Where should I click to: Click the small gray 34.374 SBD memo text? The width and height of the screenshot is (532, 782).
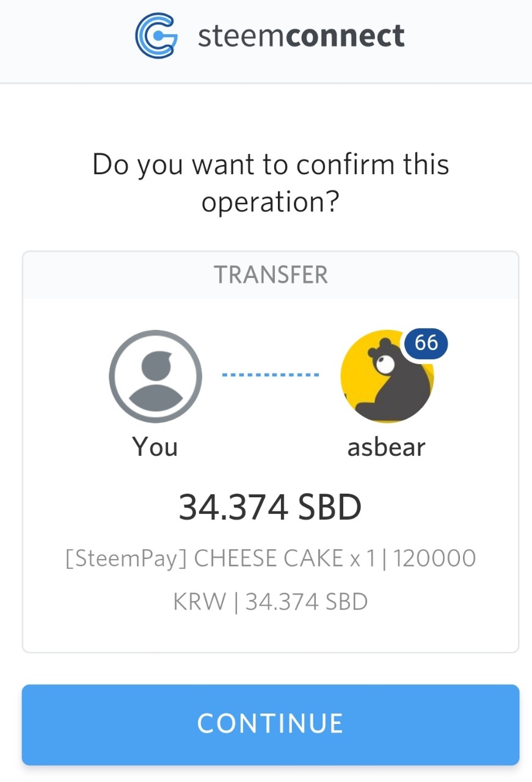(x=307, y=602)
